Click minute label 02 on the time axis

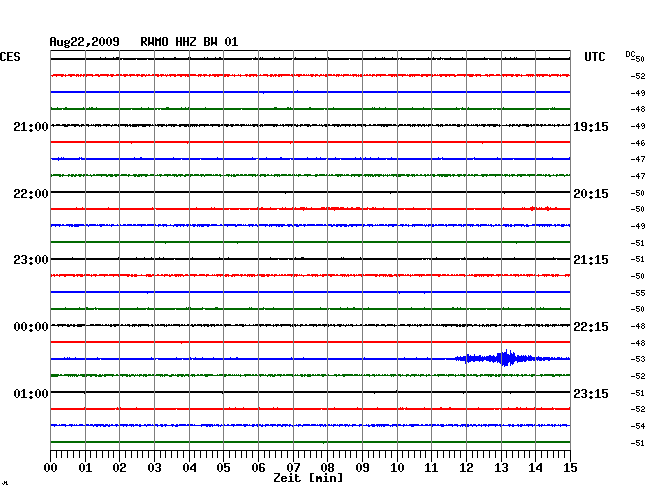click(119, 468)
